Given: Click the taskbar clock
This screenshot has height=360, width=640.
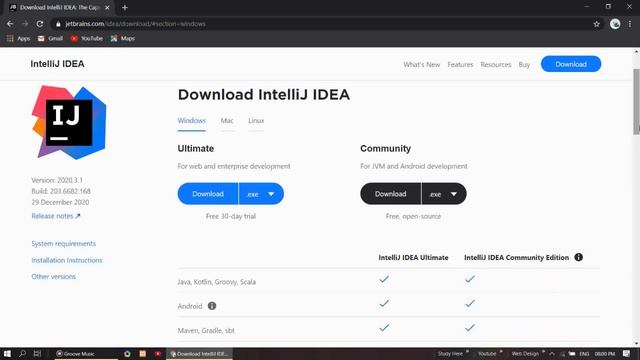Looking at the screenshot, I should point(604,354).
